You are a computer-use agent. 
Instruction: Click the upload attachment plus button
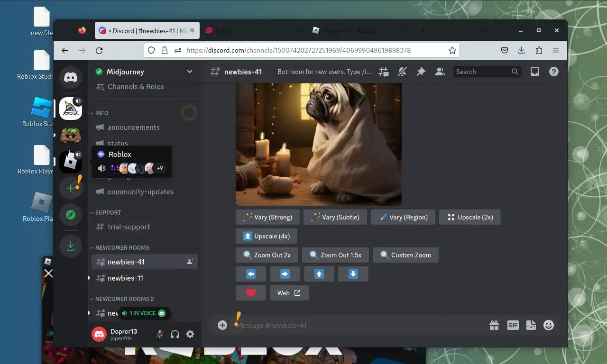[222, 325]
